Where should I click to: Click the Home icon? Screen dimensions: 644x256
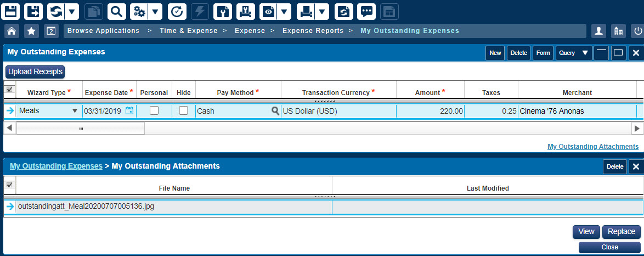[x=12, y=31]
